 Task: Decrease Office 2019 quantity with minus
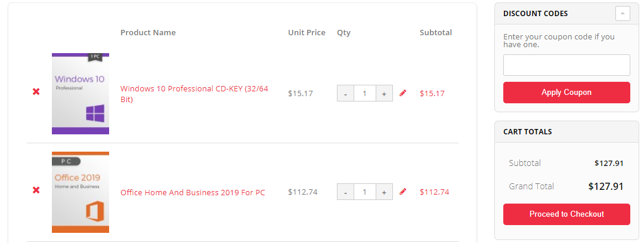(x=345, y=192)
